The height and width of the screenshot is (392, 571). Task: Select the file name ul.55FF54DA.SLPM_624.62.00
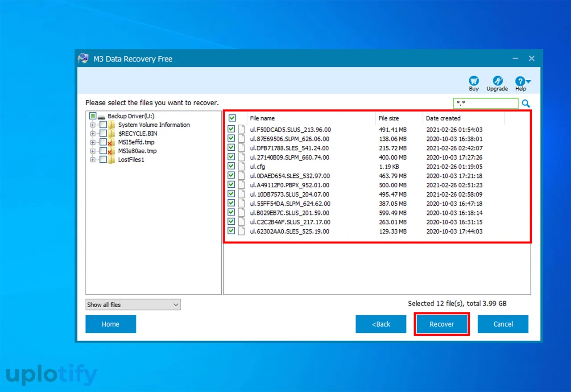[x=290, y=203]
